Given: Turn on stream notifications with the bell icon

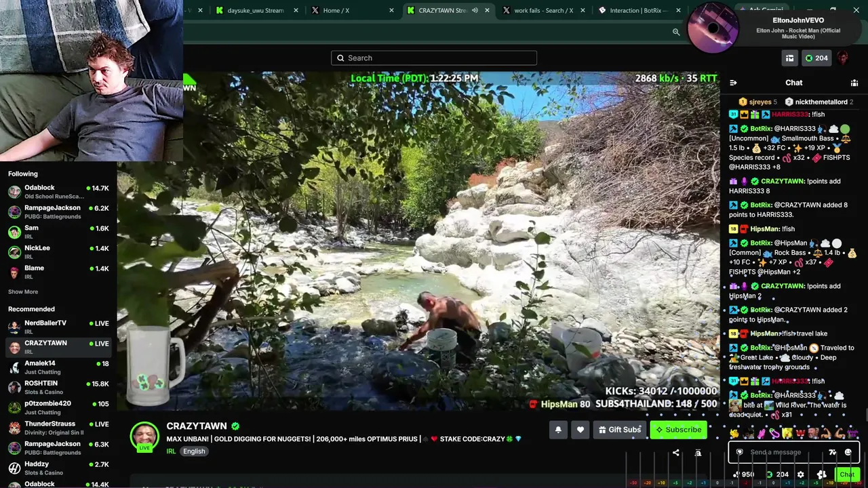Looking at the screenshot, I should pos(558,430).
